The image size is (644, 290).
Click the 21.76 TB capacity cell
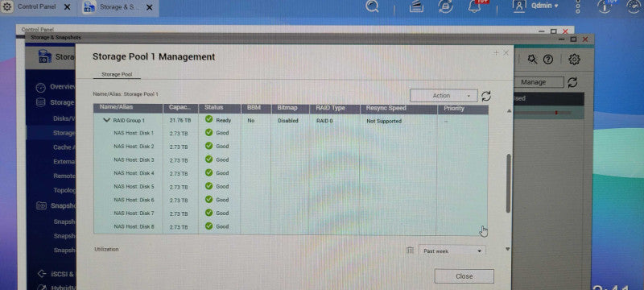180,121
